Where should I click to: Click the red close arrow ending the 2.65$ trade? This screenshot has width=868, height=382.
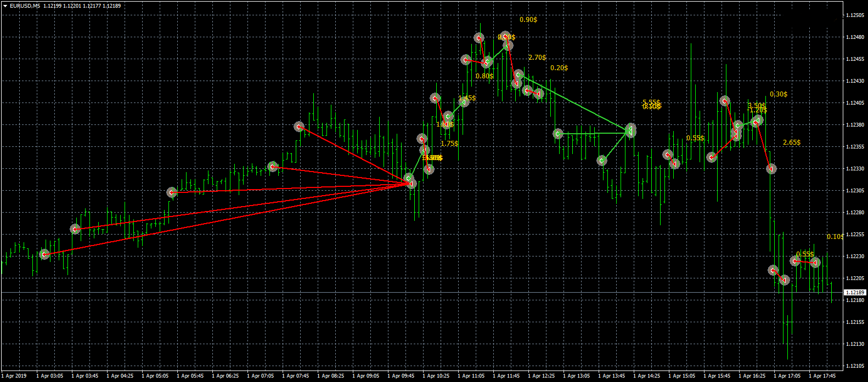coord(771,169)
